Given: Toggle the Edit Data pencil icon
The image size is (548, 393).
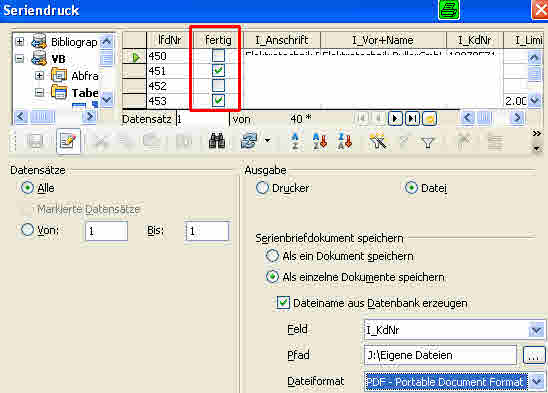Looking at the screenshot, I should coord(68,141).
